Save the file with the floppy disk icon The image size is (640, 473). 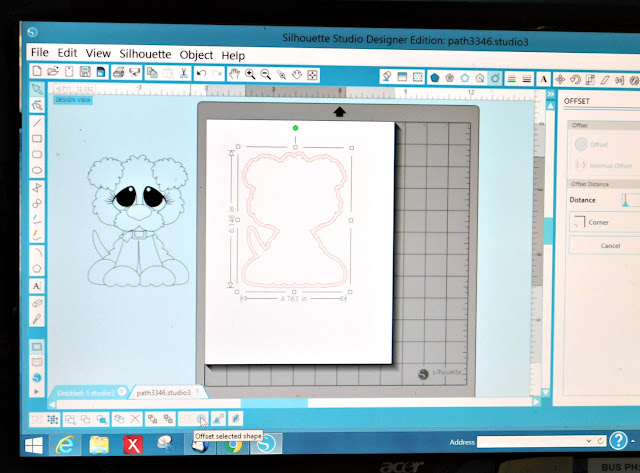(85, 72)
